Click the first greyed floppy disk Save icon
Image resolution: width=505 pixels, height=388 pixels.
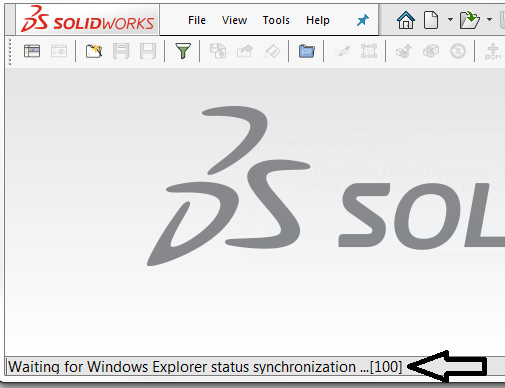(121, 51)
